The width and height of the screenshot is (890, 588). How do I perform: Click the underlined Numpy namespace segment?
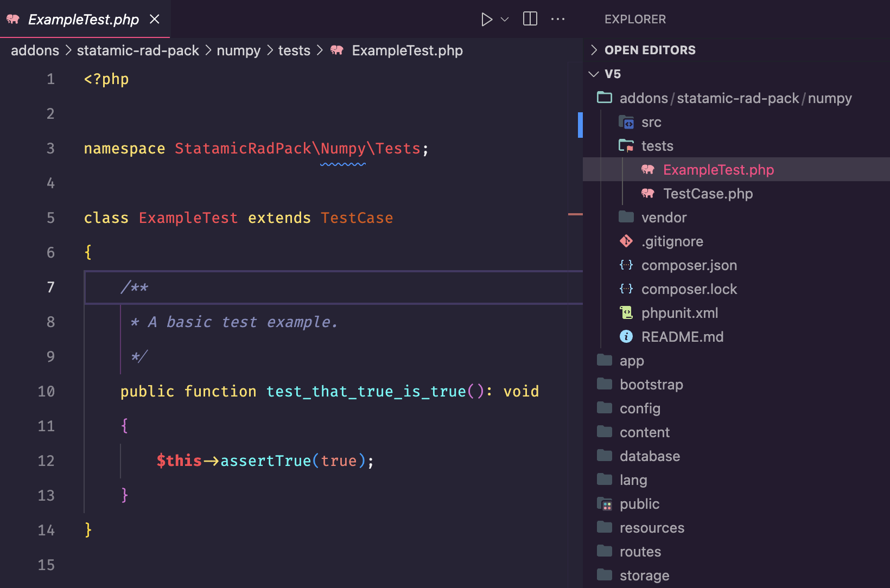point(343,148)
